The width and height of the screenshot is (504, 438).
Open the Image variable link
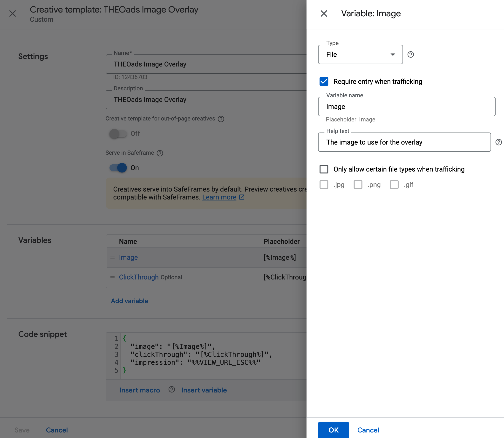pos(128,257)
